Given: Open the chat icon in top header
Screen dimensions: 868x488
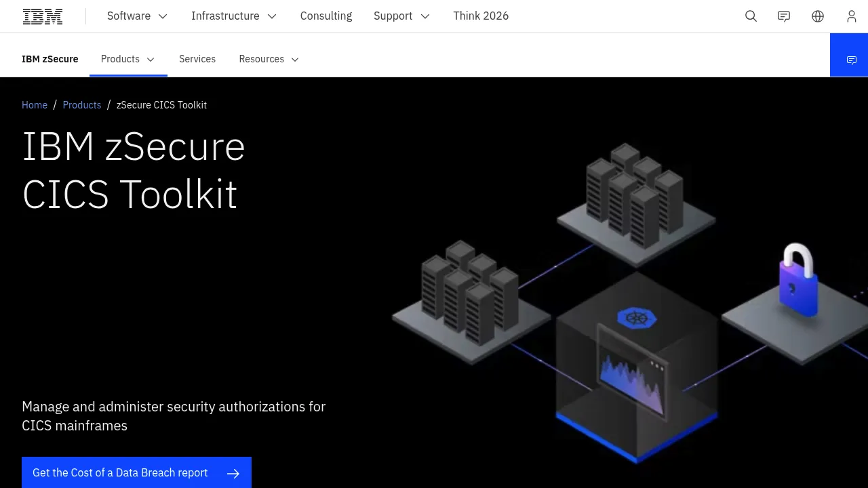Looking at the screenshot, I should coord(784,16).
